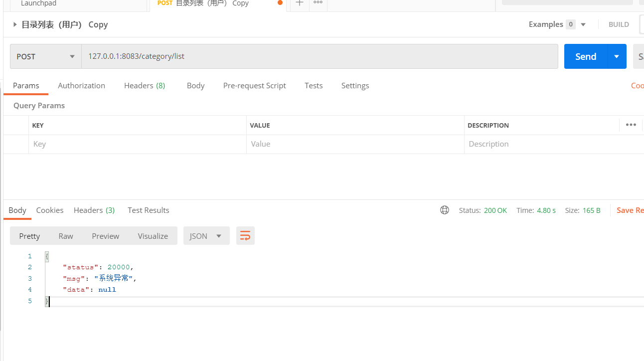644x361 pixels.
Task: Click the '"status": 20000' line in the response
Action: [98, 267]
